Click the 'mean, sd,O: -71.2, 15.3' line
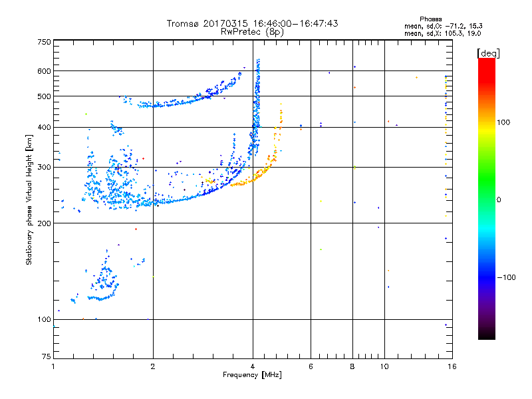Viewport: 532px width, 399px height. pos(443,26)
